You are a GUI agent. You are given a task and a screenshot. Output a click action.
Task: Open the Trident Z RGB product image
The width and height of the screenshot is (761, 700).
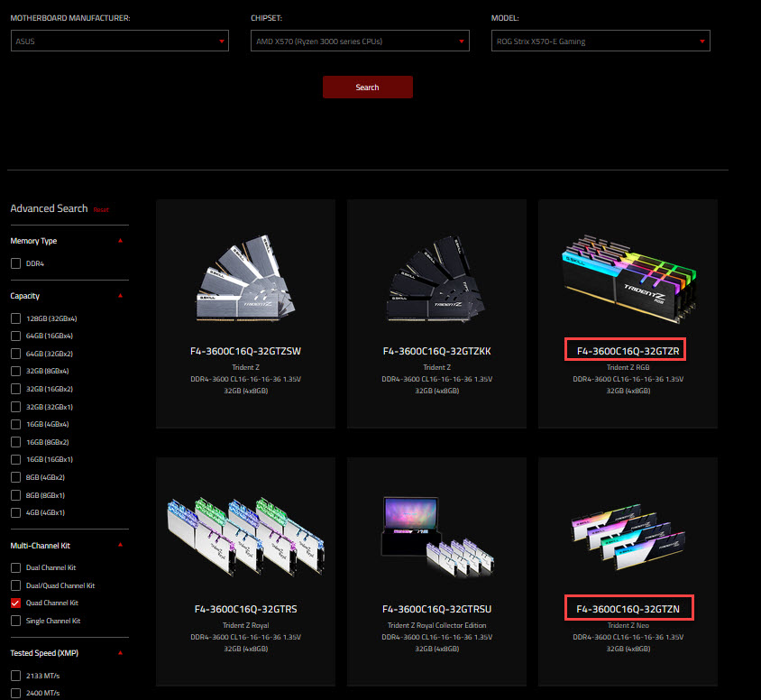(628, 279)
